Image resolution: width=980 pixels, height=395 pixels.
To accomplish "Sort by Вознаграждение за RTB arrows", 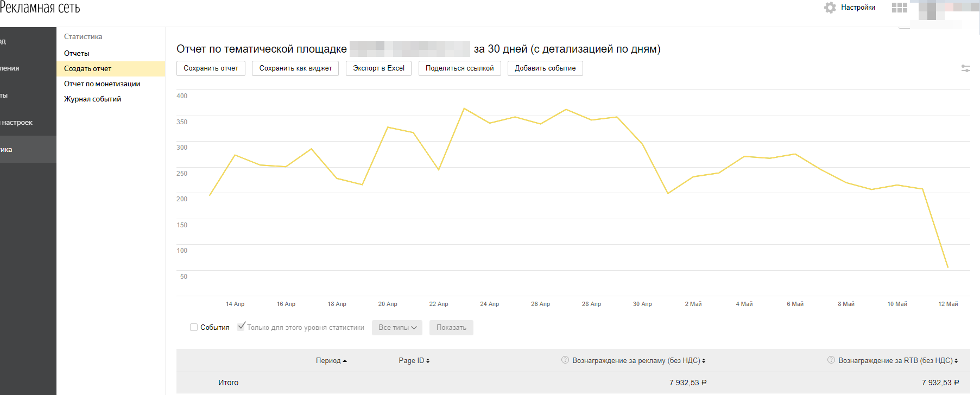I will (956, 361).
